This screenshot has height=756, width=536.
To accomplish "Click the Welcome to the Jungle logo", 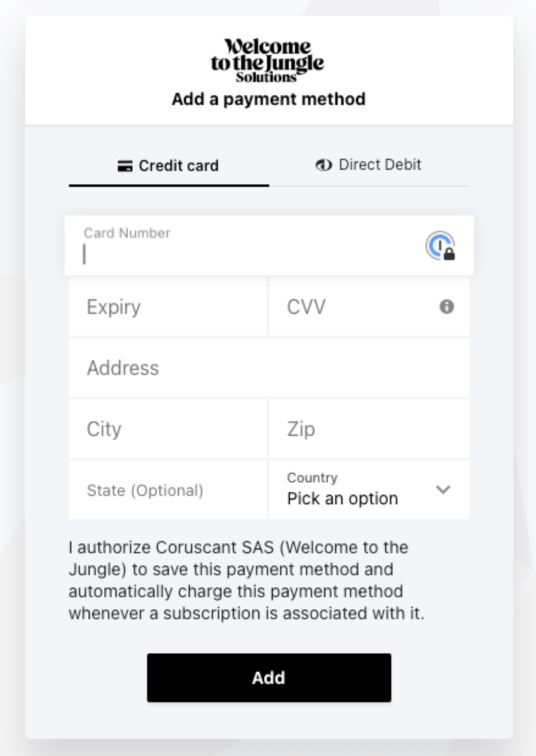I will coord(268,60).
